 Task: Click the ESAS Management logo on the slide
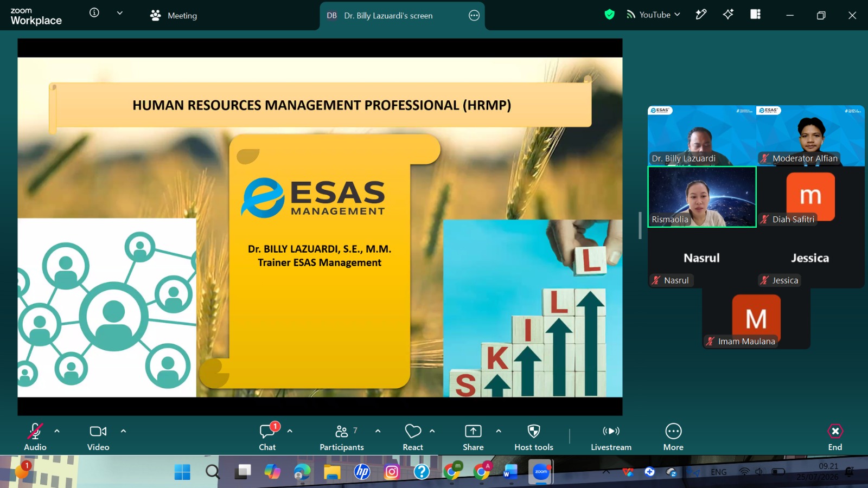coord(314,197)
